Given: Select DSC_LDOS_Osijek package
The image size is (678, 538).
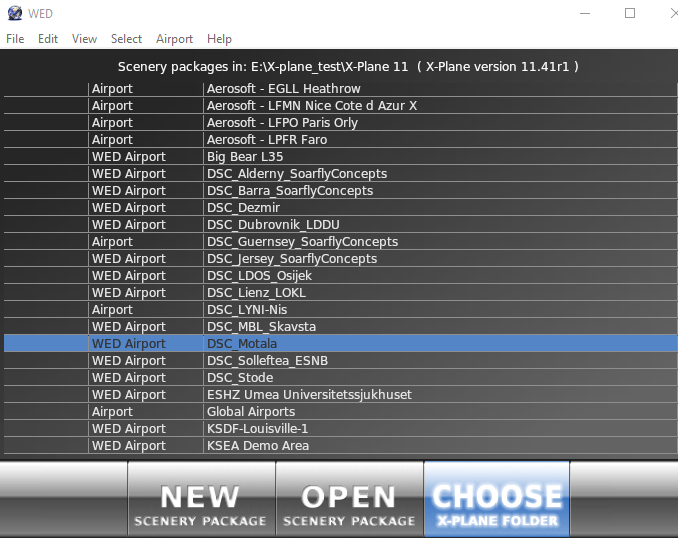Looking at the screenshot, I should pyautogui.click(x=341, y=276).
